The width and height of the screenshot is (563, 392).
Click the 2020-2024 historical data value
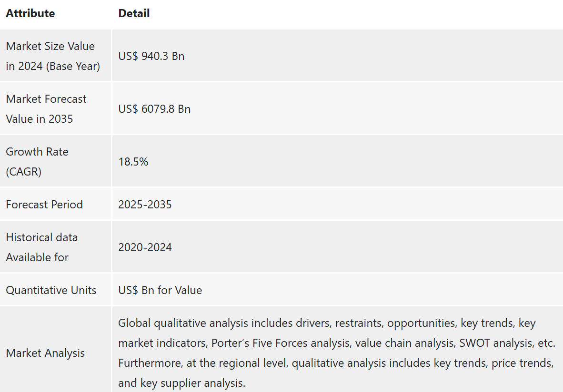(145, 247)
